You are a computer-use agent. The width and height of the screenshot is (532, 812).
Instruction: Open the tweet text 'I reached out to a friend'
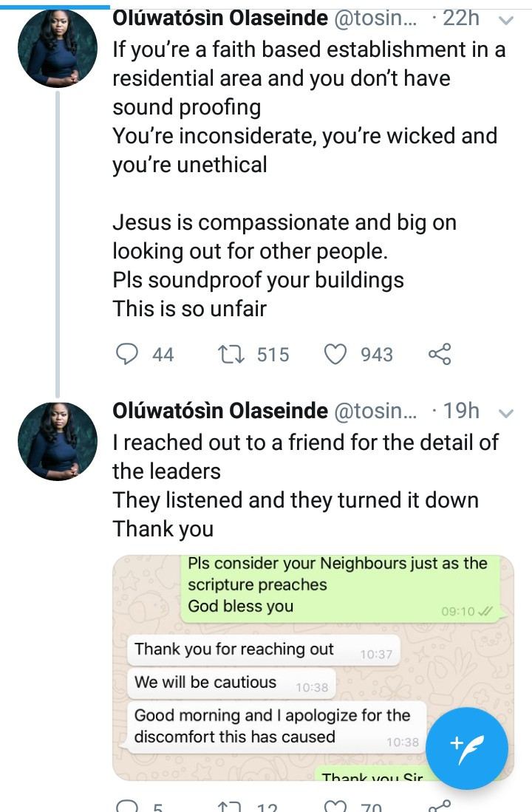(x=306, y=485)
